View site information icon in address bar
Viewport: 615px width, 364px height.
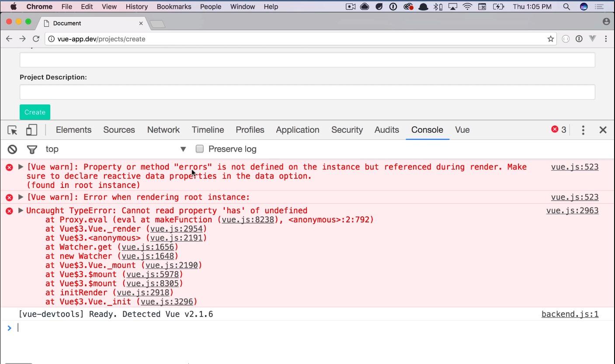tap(51, 39)
